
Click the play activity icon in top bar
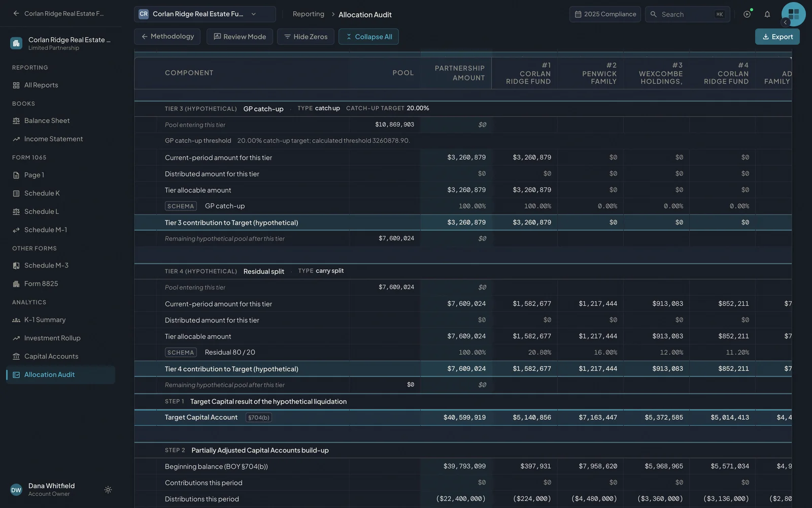click(x=747, y=14)
